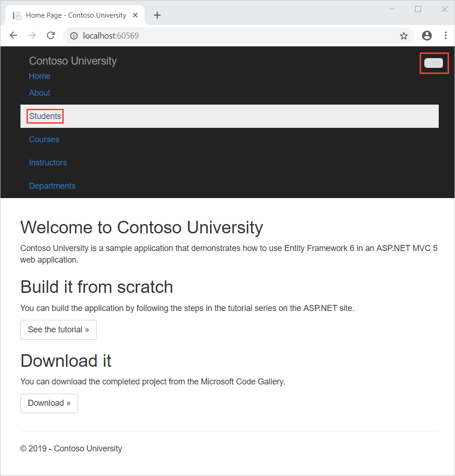Screen dimensions: 455x476
Task: Click inside the address bar
Action: (186, 35)
